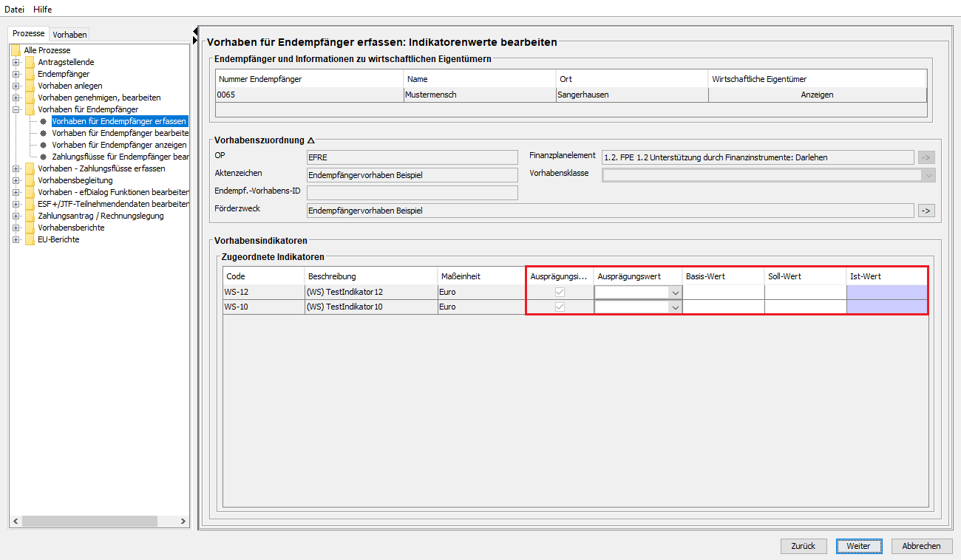The width and height of the screenshot is (961, 560).
Task: Click the Code column header
Action: tap(264, 276)
